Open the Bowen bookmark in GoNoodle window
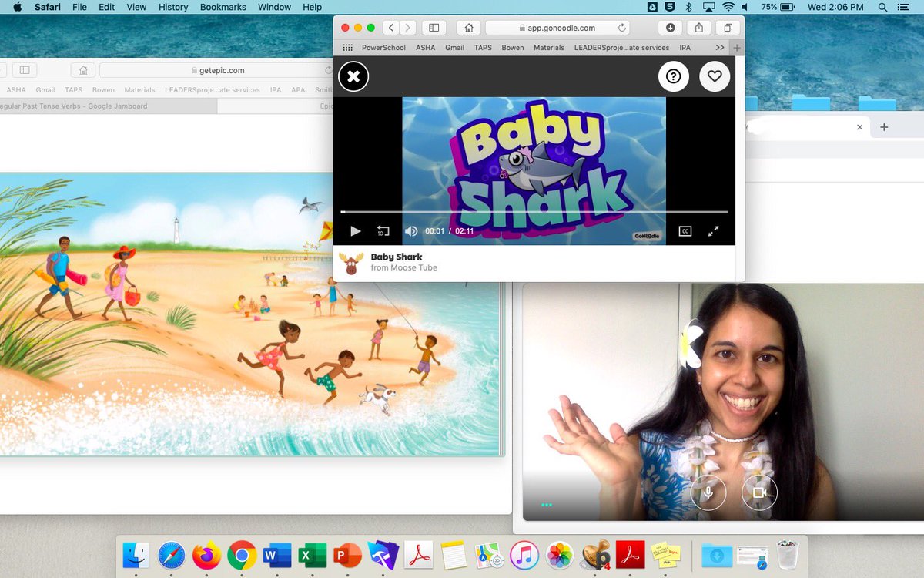 513,48
